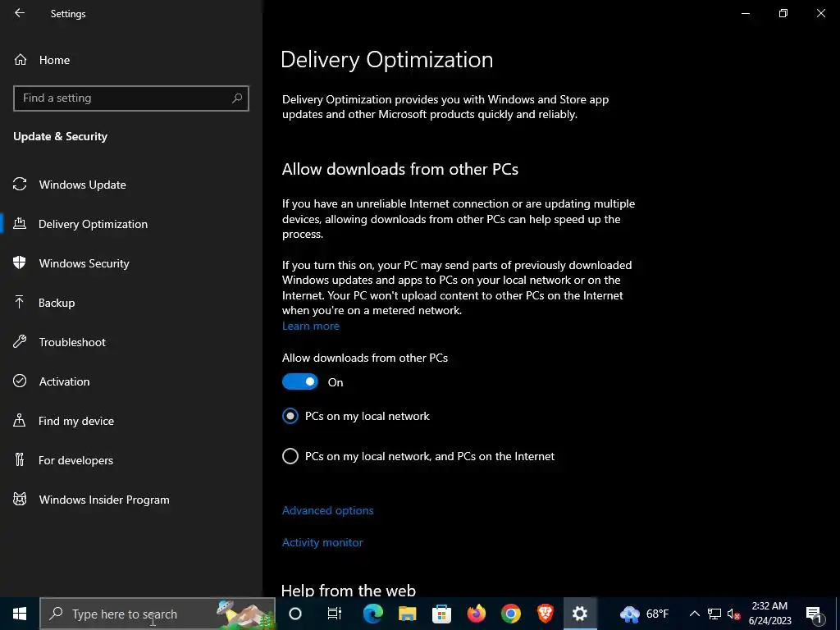Open the Windows Start menu
Screen dimensions: 840x630
pos(20,614)
